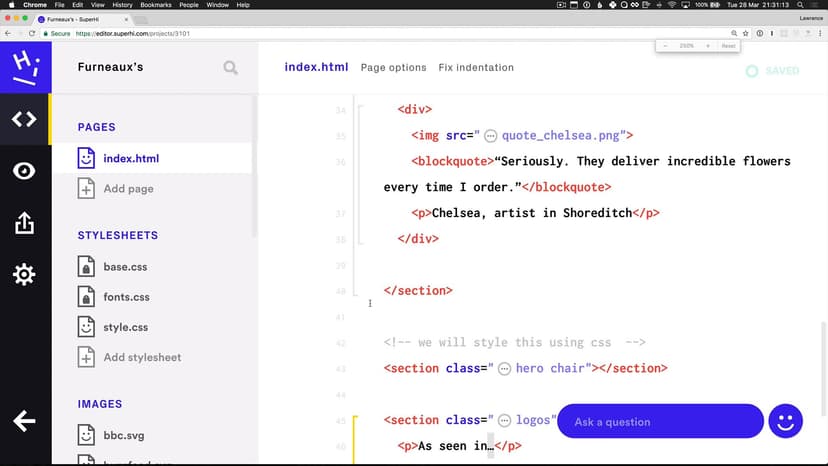Click the Ask a question field
828x466 pixels.
[x=659, y=422]
